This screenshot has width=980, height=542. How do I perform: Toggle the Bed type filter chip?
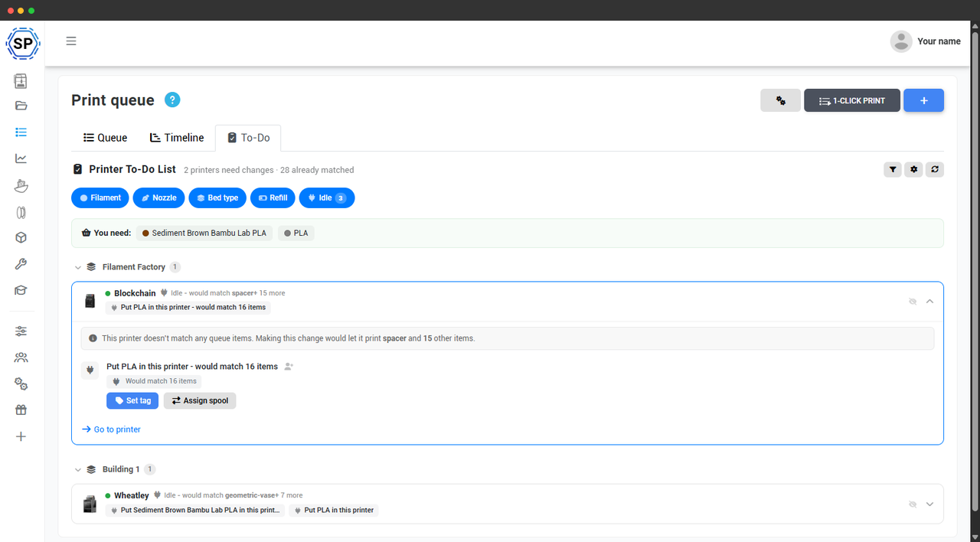pyautogui.click(x=217, y=198)
